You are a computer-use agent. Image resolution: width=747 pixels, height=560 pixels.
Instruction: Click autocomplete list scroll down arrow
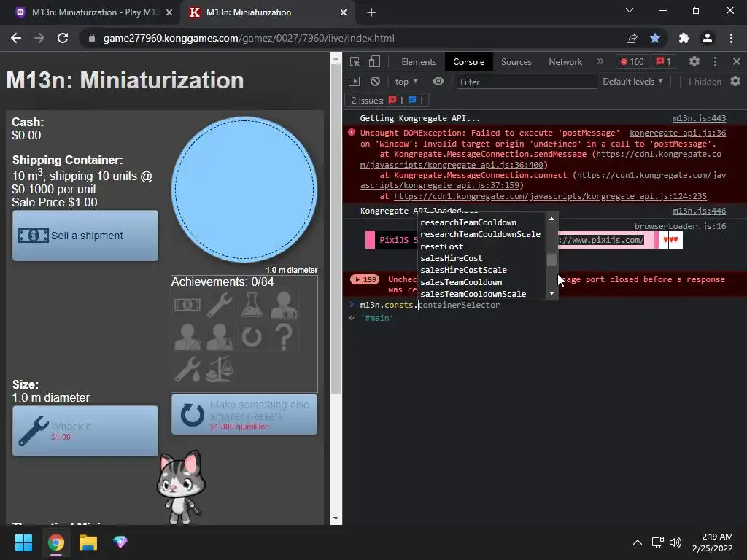click(551, 293)
